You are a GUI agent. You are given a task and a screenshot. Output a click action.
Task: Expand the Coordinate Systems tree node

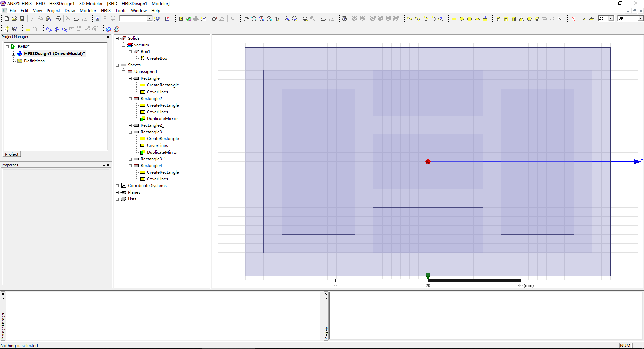117,186
